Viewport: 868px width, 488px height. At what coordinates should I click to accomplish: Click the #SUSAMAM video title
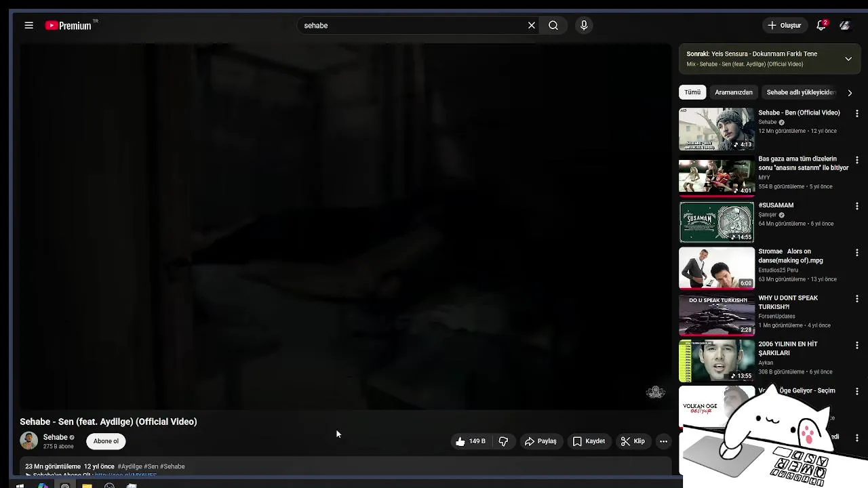click(776, 205)
